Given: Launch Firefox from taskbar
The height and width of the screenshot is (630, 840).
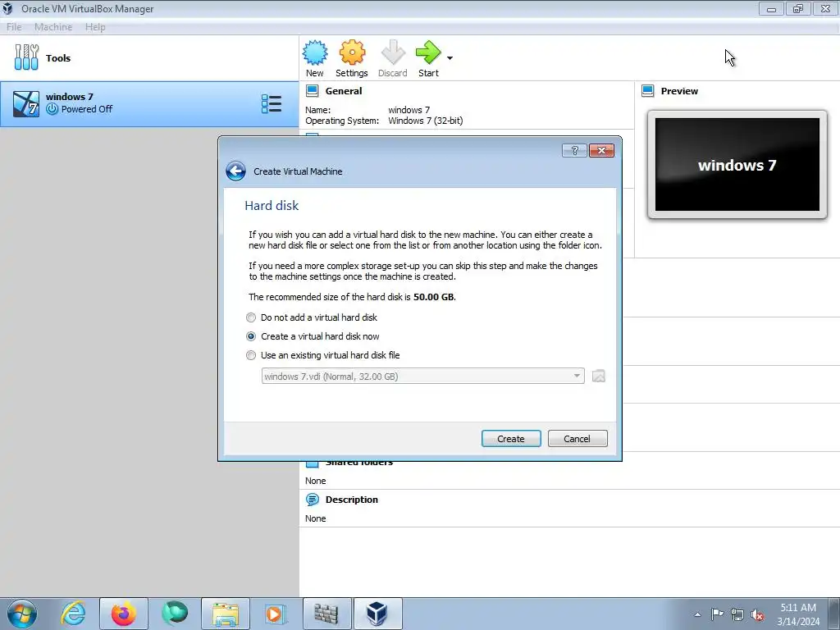Looking at the screenshot, I should [x=123, y=614].
